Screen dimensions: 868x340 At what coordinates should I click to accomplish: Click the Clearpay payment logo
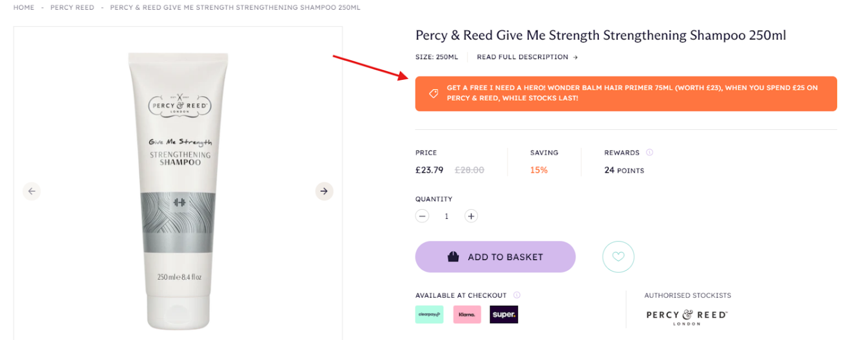coord(429,315)
